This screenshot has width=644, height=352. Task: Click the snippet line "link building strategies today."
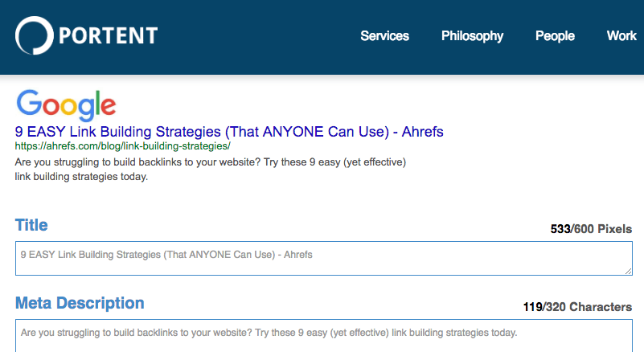pos(82,177)
